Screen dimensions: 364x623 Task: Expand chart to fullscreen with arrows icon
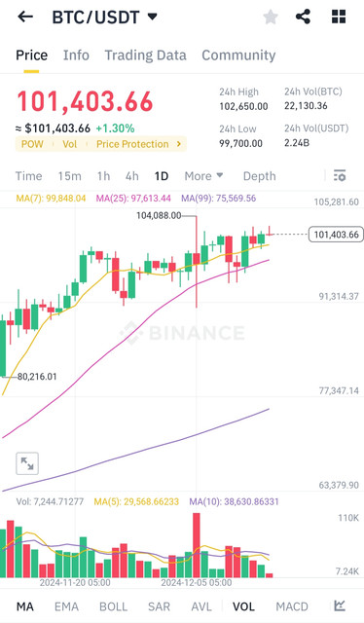tap(27, 463)
